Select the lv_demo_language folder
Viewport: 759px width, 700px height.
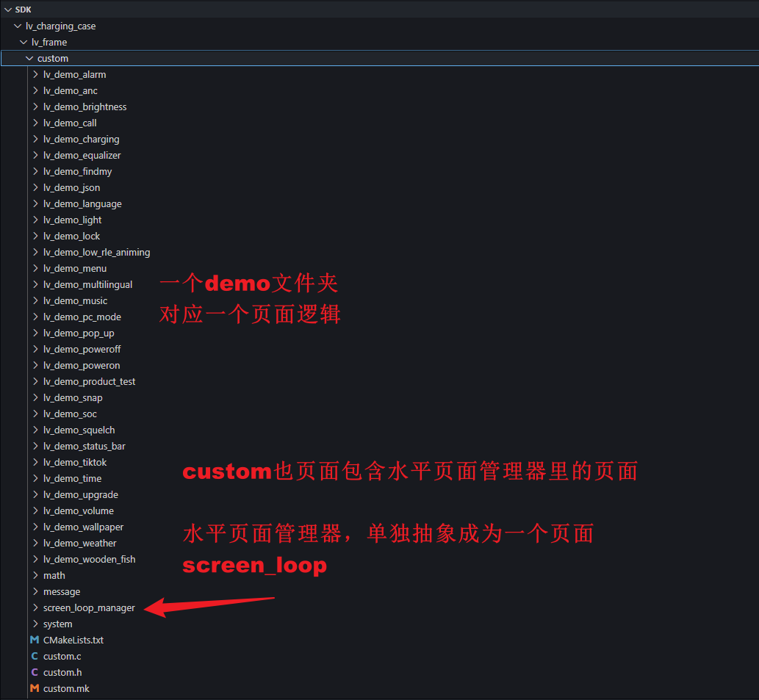click(x=82, y=203)
